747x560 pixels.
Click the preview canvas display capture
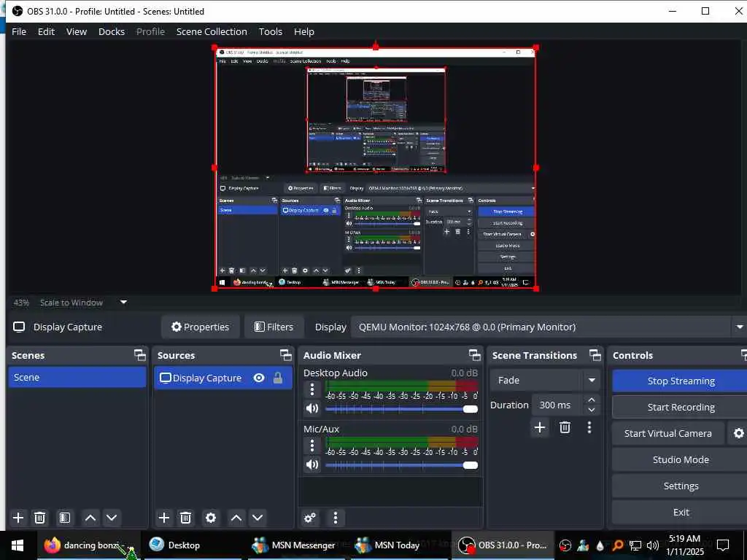376,168
